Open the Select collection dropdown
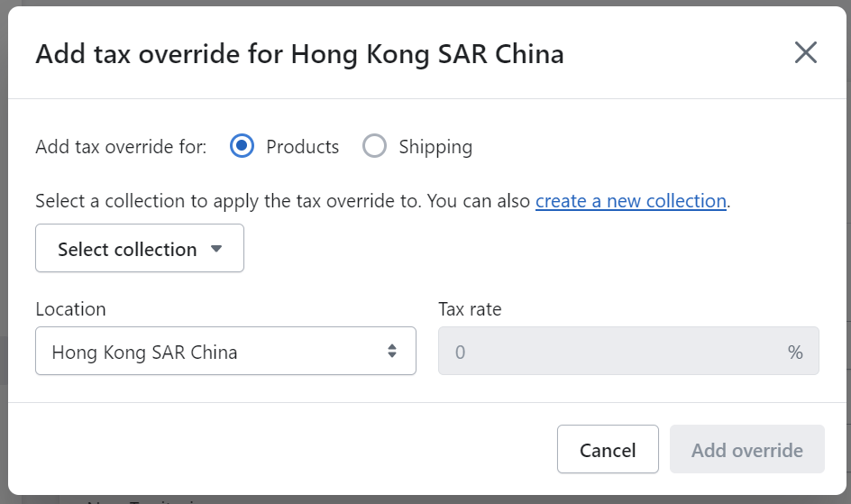The width and height of the screenshot is (851, 504). [140, 248]
